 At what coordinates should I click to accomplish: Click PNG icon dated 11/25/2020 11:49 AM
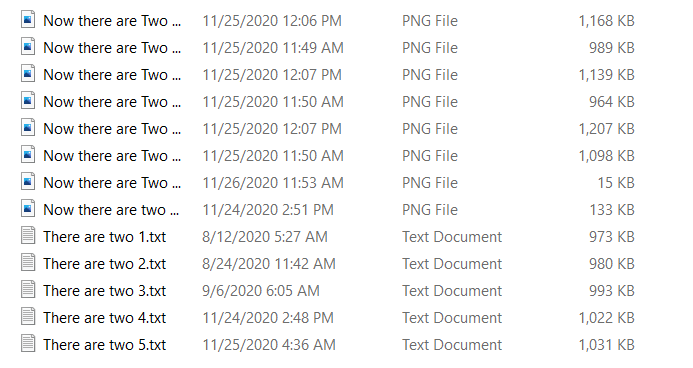(x=28, y=47)
